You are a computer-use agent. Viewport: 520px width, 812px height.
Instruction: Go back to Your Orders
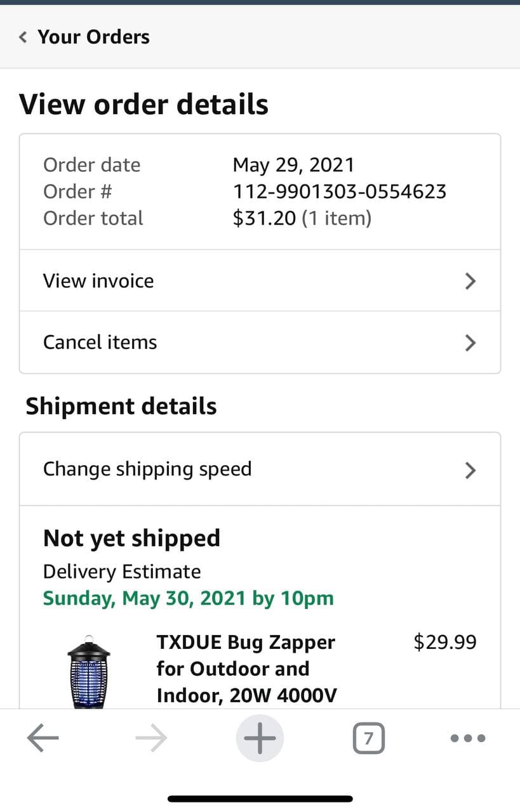tap(93, 37)
